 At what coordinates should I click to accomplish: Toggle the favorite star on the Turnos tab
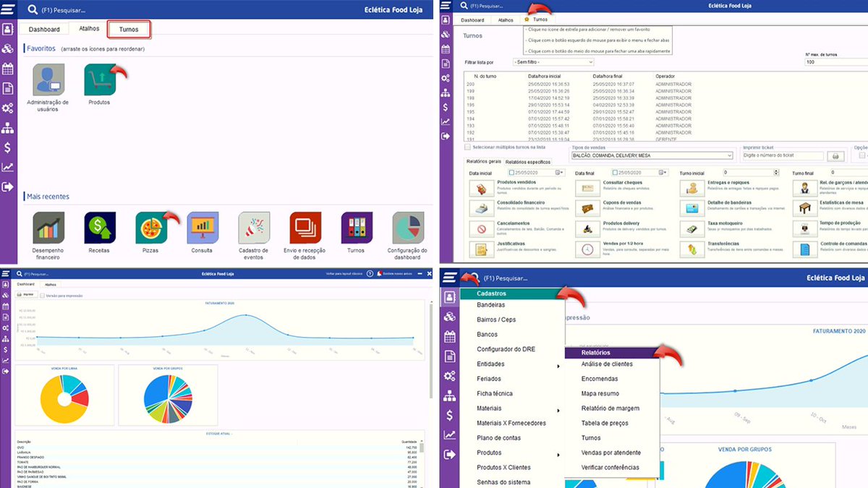click(x=527, y=20)
